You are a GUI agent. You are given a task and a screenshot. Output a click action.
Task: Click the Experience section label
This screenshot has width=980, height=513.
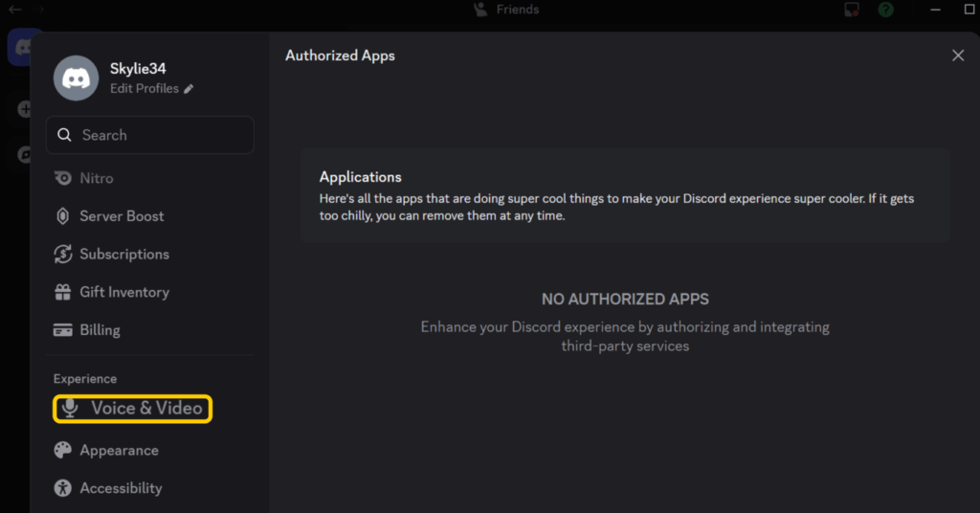pos(85,379)
